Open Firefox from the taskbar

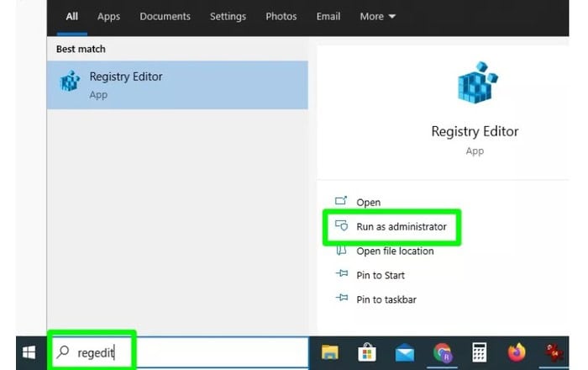click(517, 352)
